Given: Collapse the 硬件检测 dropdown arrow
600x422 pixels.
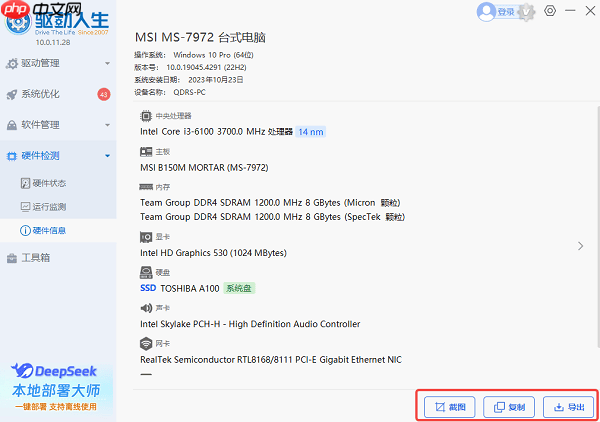Looking at the screenshot, I should [108, 156].
